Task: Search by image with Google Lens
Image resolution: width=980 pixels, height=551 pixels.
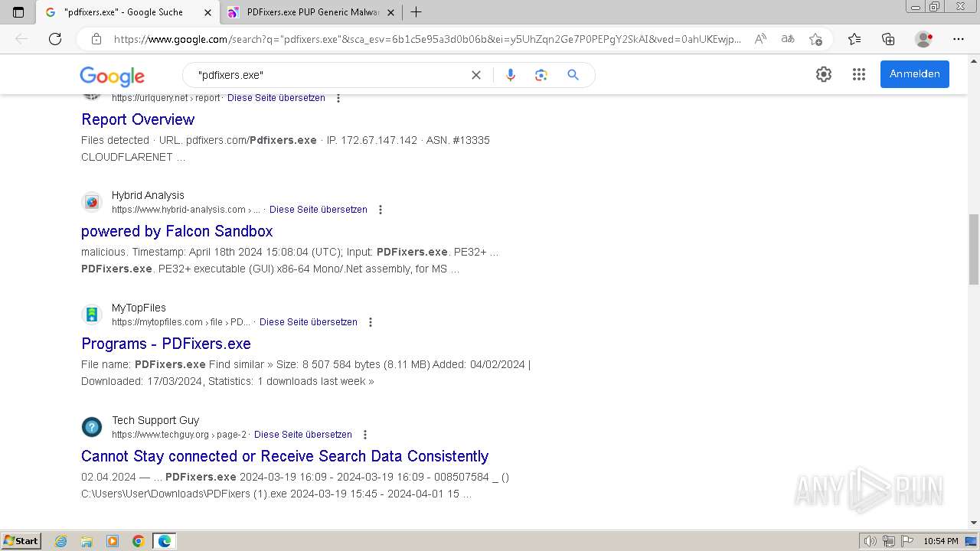Action: coord(541,75)
